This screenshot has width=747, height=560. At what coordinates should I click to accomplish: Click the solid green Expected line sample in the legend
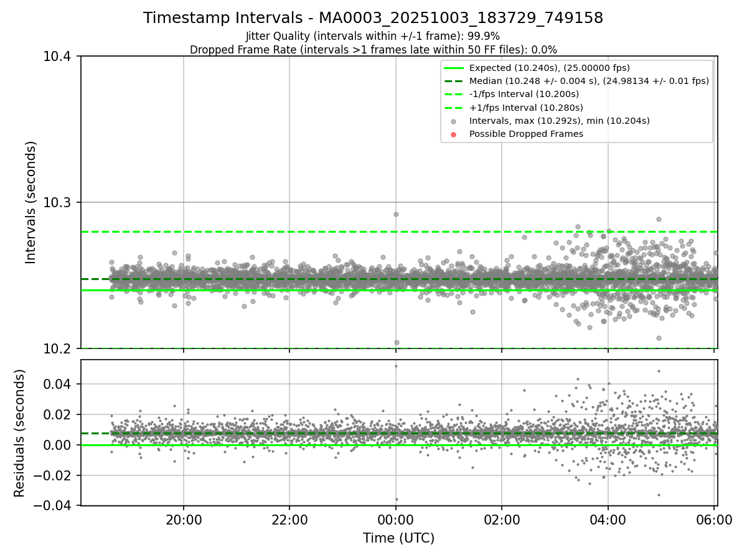[x=453, y=68]
